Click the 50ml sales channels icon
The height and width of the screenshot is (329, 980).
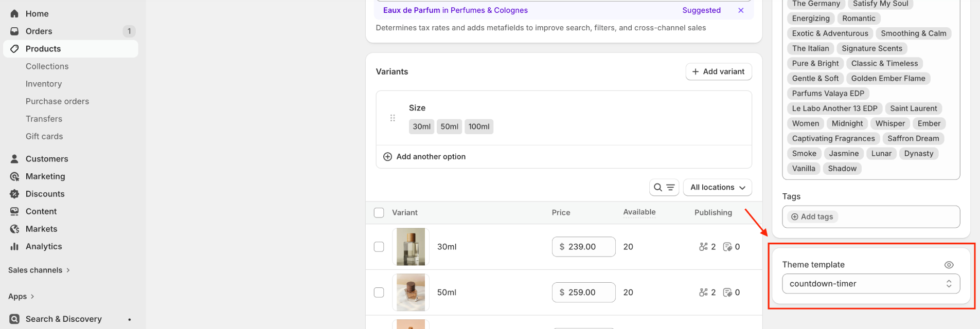(x=703, y=293)
